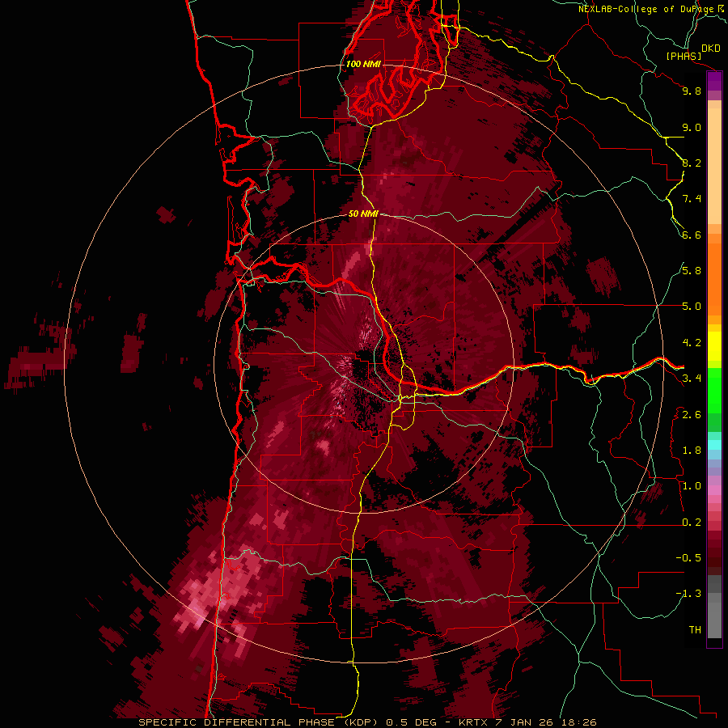This screenshot has height=728, width=728.
Task: Click the 1.8 value on color scale
Action: pyautogui.click(x=692, y=451)
